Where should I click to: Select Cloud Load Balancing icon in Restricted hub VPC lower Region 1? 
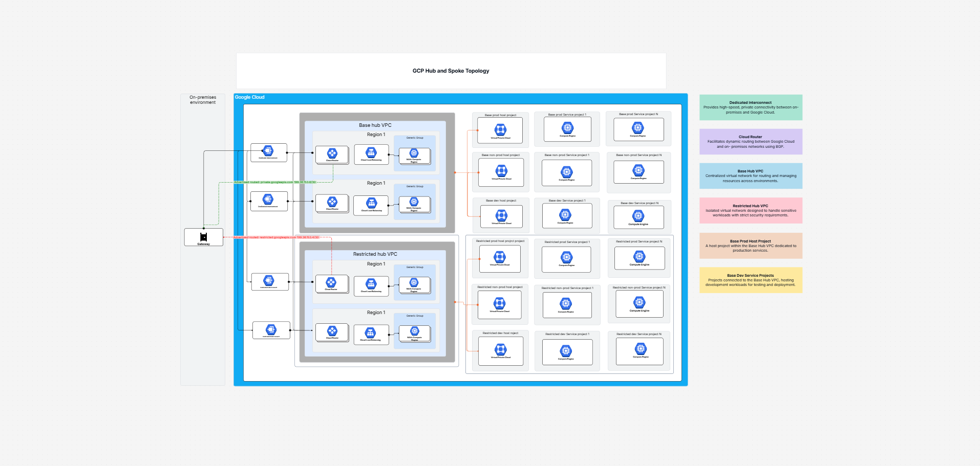(370, 332)
